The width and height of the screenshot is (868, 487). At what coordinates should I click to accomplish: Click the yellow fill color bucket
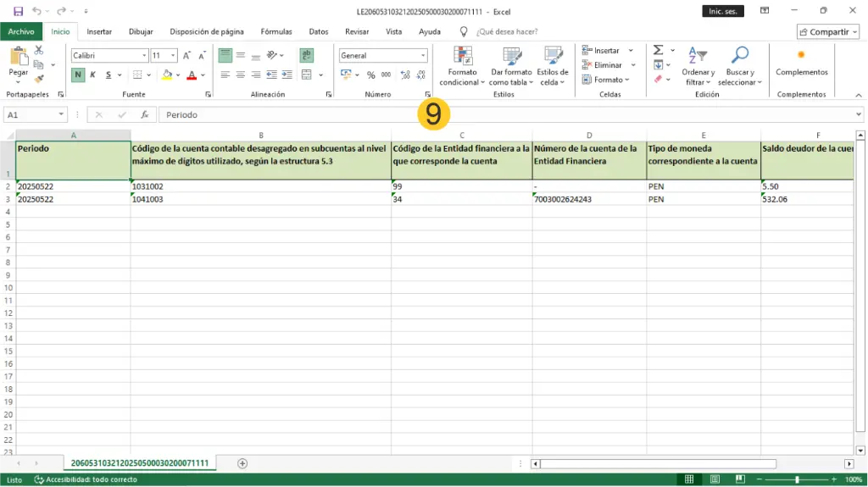pos(167,75)
